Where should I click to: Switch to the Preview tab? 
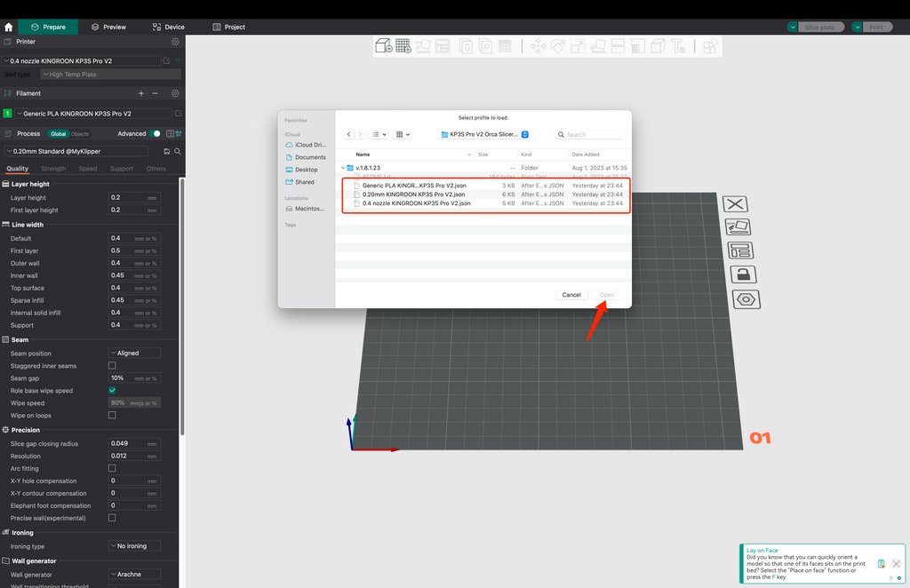point(108,27)
